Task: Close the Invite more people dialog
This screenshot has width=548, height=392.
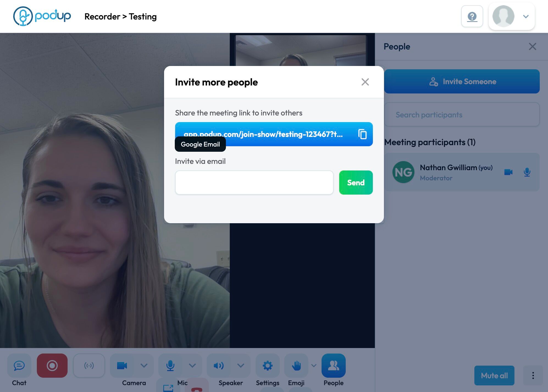Action: coord(365,82)
